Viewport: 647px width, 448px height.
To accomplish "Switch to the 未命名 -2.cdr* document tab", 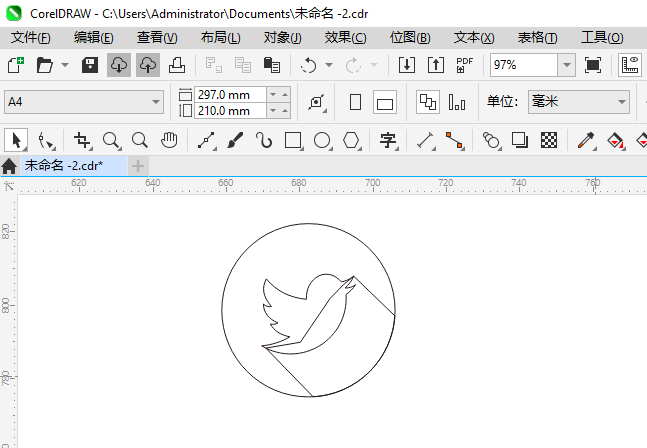I will [73, 166].
